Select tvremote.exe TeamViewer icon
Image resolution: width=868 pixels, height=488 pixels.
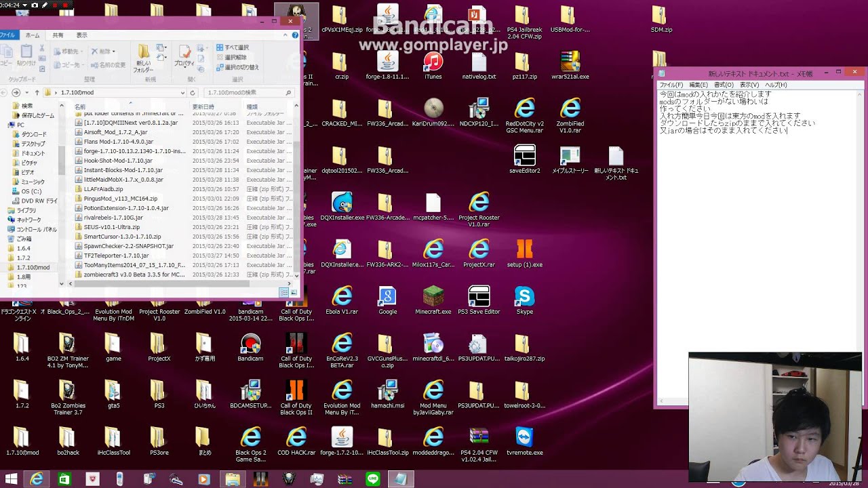524,441
